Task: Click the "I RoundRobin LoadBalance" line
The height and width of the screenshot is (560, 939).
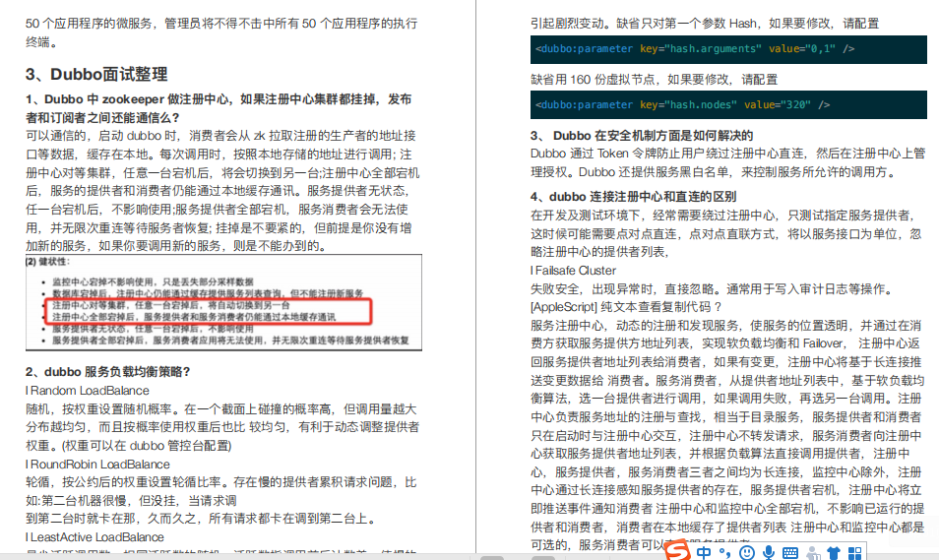Action: 97,465
